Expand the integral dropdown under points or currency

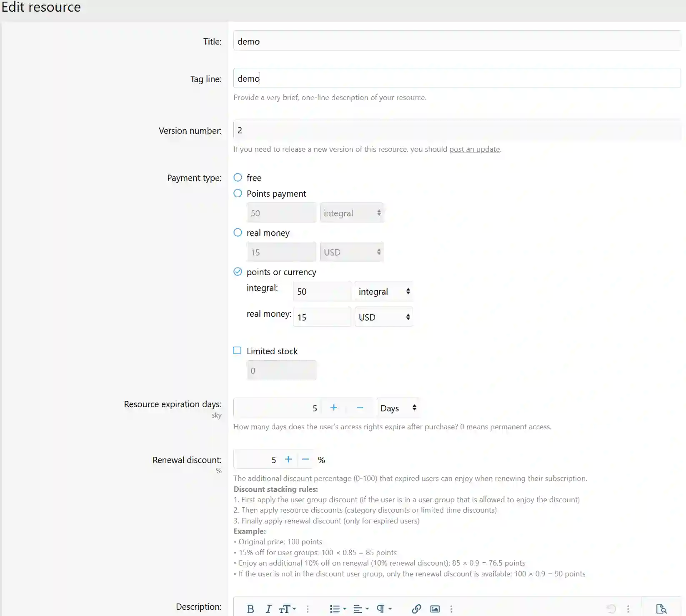pyautogui.click(x=383, y=291)
